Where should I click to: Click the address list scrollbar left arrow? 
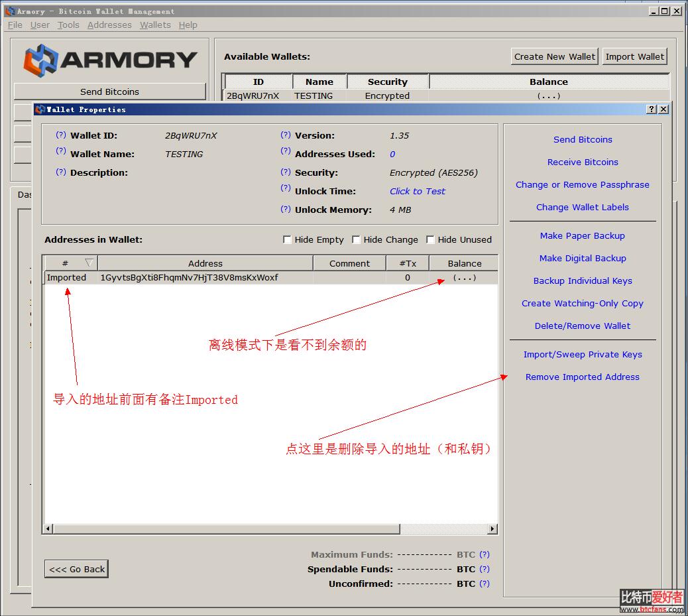(48, 528)
